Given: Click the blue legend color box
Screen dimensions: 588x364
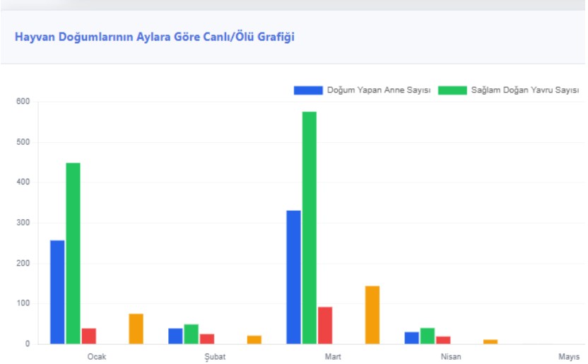Looking at the screenshot, I should coord(308,90).
